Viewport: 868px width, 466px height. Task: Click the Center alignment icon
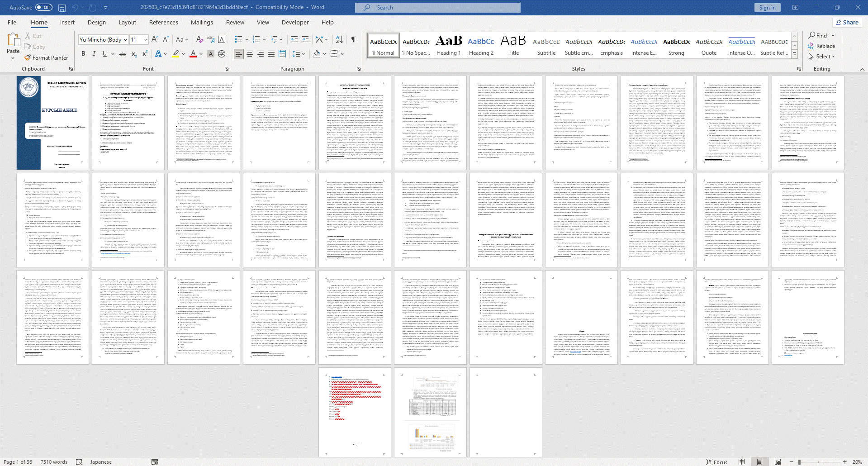click(x=250, y=54)
